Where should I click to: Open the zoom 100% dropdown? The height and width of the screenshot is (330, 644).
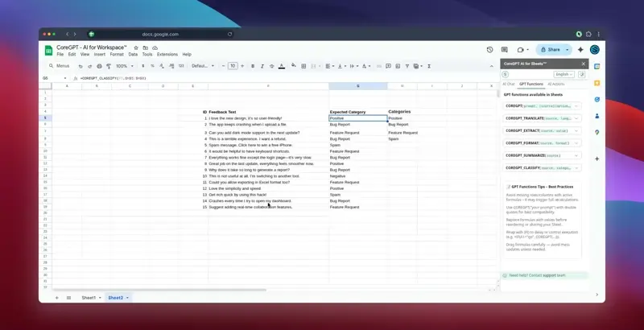coord(125,66)
